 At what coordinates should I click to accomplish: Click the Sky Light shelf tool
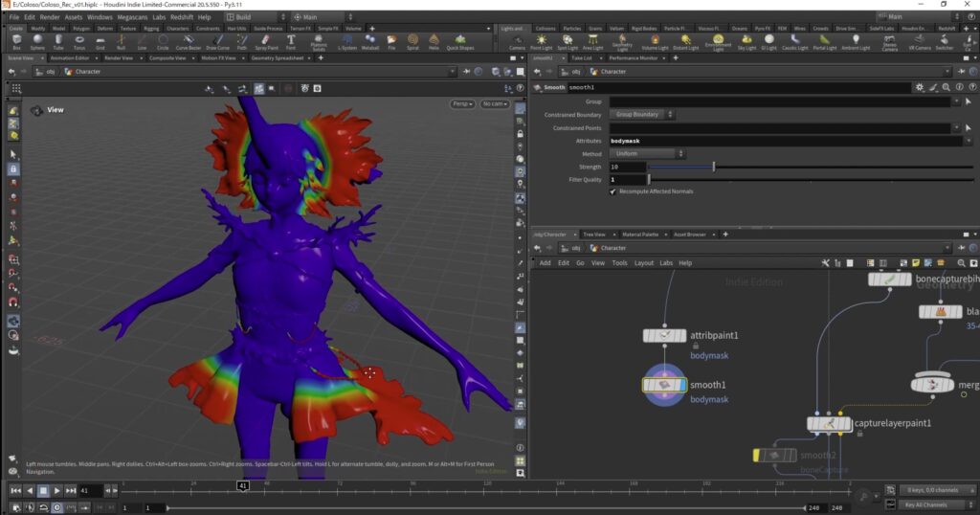[746, 41]
